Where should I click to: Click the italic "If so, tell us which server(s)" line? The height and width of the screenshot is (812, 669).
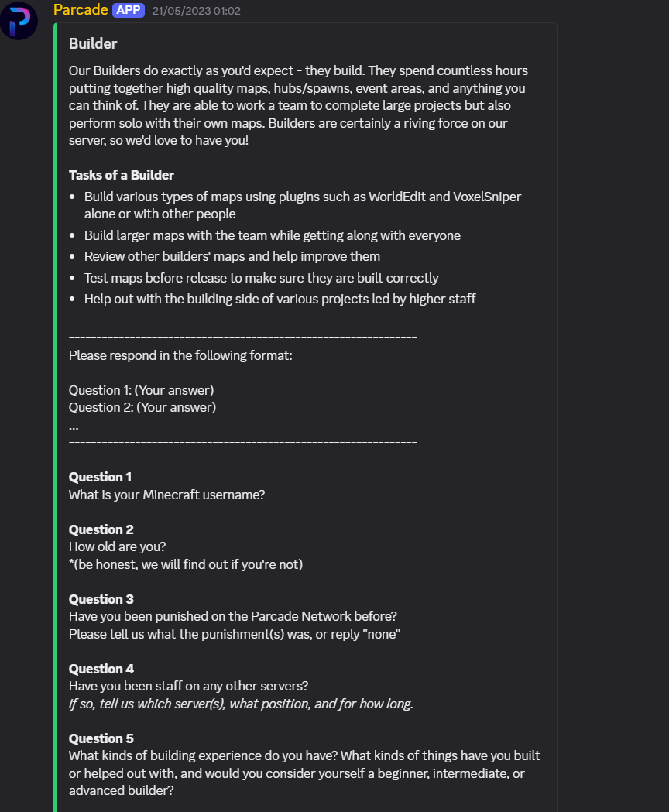point(241,704)
